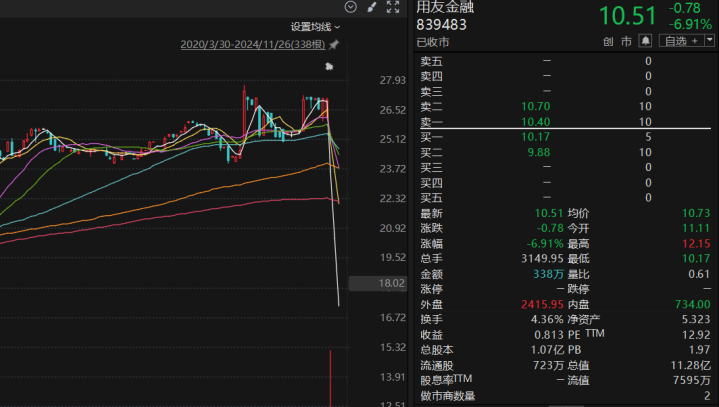This screenshot has width=719, height=407.
Task: Click the red volume bar at chart bottom
Action: click(x=330, y=379)
